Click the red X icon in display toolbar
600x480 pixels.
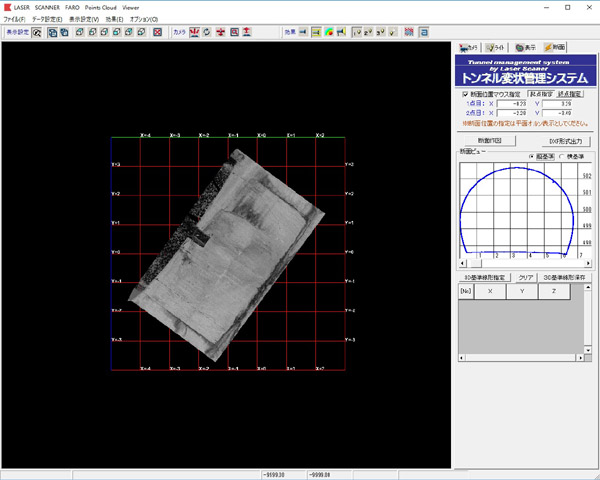coord(158,32)
